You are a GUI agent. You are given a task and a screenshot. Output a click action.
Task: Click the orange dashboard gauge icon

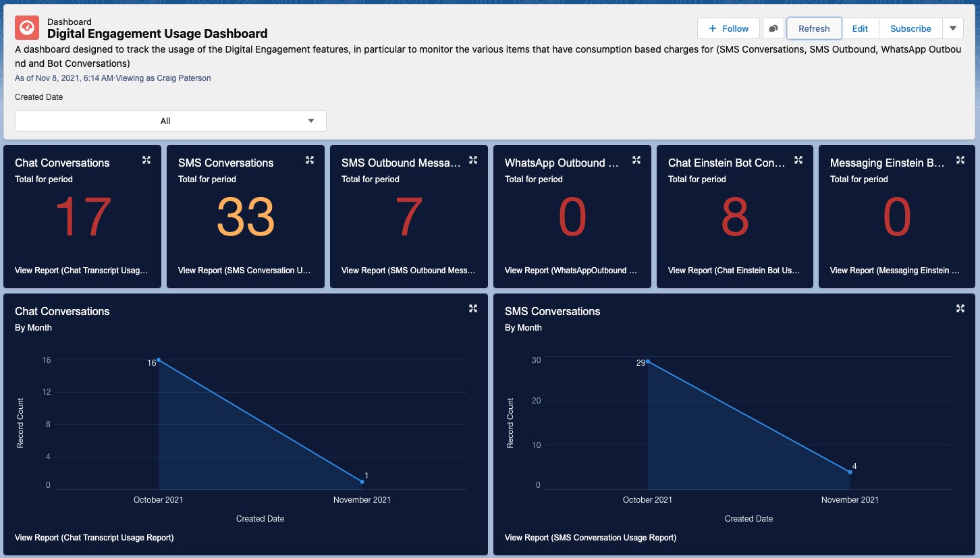[x=27, y=28]
